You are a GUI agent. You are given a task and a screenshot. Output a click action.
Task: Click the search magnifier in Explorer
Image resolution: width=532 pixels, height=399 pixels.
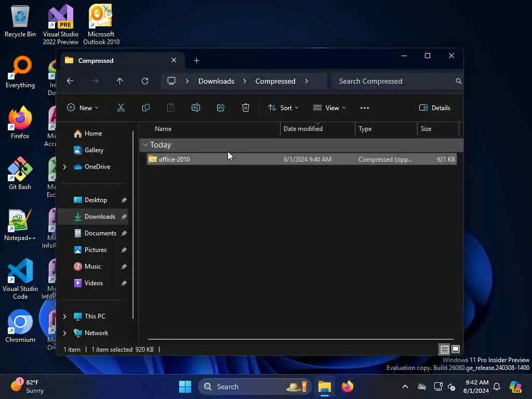coord(458,81)
